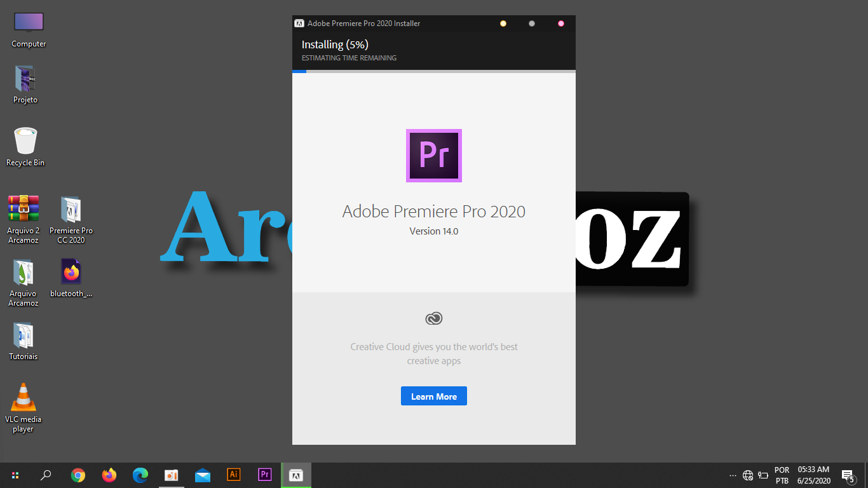
Task: Select the VLC media player shortcut
Action: point(24,408)
